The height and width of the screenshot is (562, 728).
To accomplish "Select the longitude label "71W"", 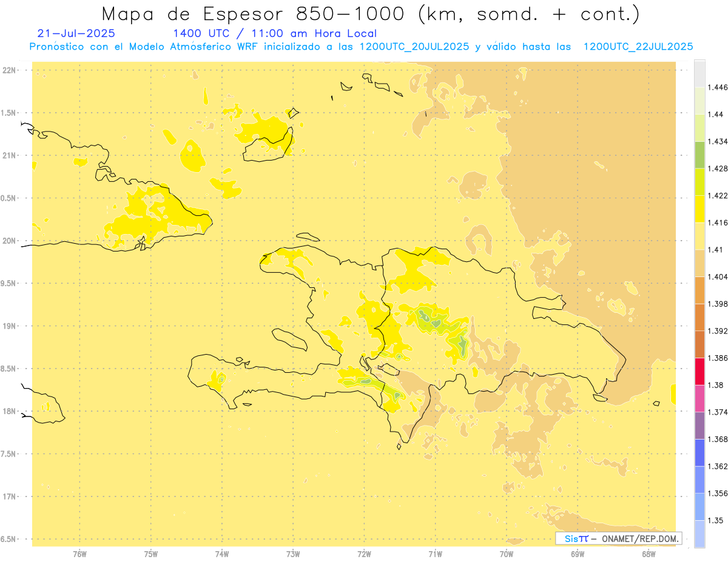I will tap(435, 554).
